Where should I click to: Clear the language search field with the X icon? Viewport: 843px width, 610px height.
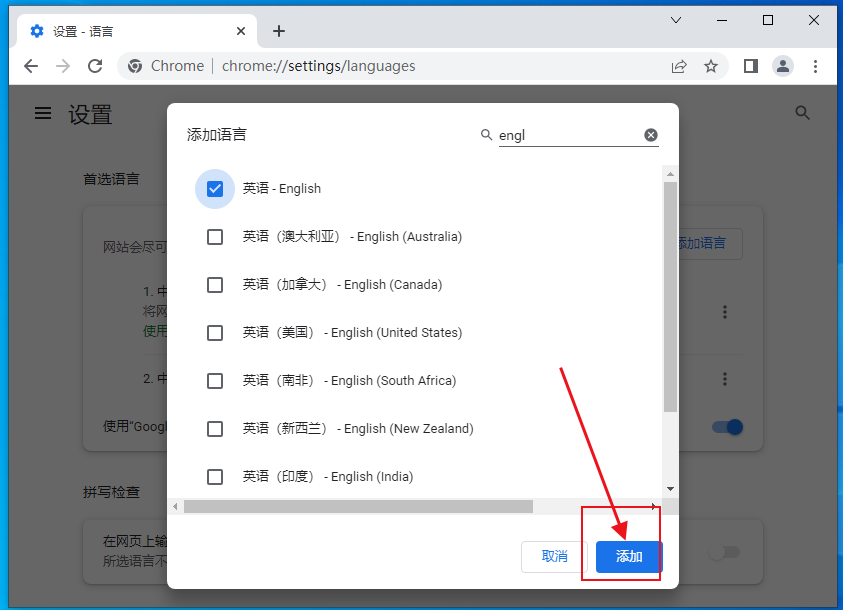(x=651, y=134)
